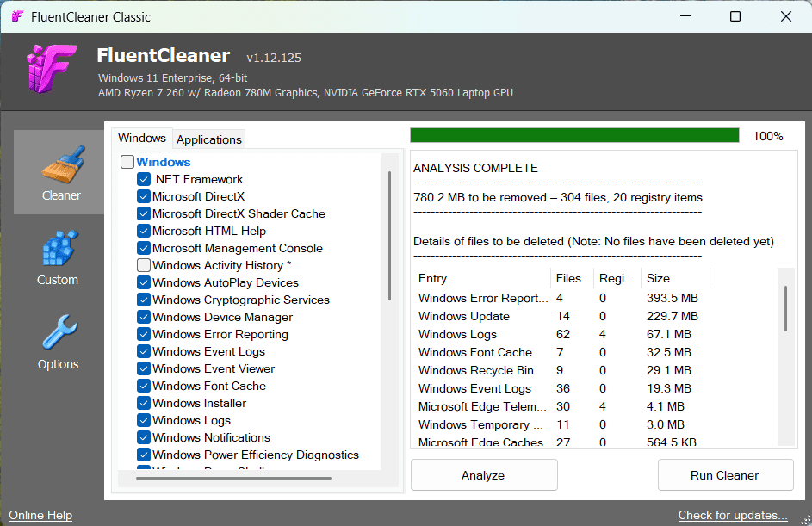Select the Windows Recycle Bin result row
The image size is (812, 526).
(x=562, y=371)
